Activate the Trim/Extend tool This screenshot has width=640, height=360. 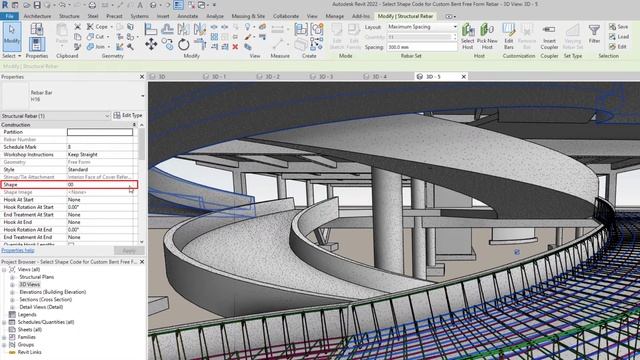pyautogui.click(x=200, y=44)
